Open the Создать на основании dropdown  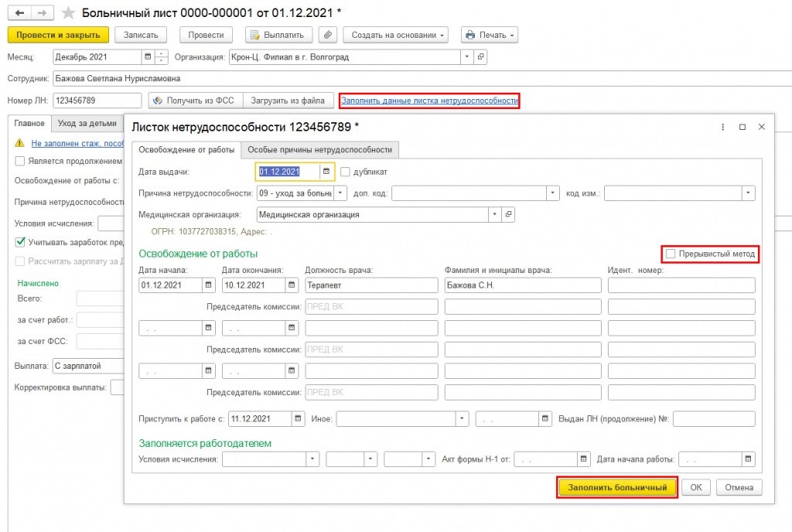pos(395,35)
